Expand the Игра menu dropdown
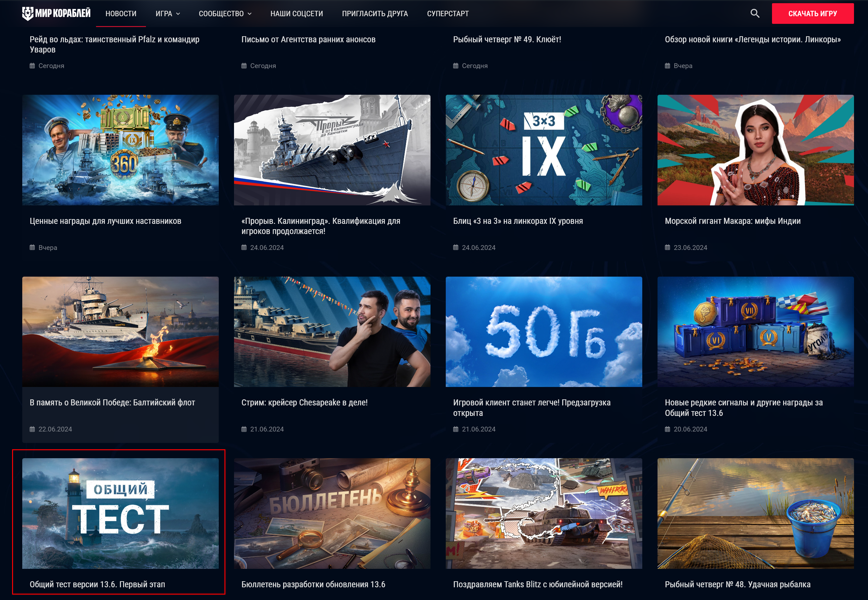 point(168,14)
